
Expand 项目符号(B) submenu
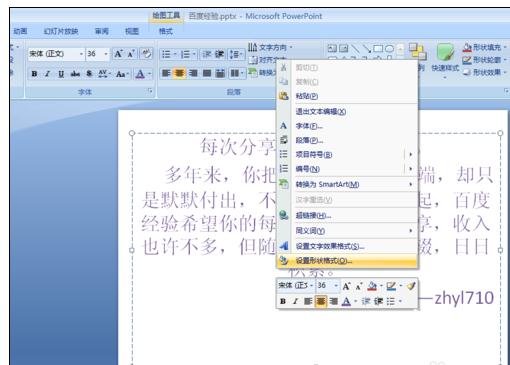click(x=347, y=154)
